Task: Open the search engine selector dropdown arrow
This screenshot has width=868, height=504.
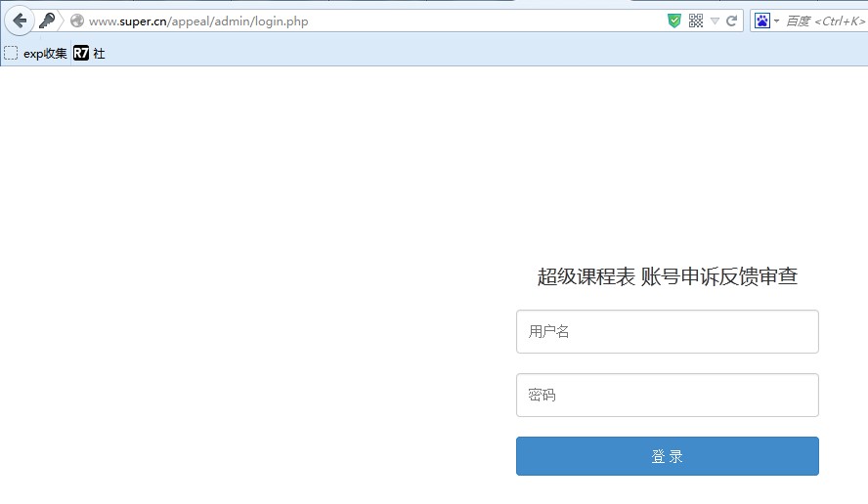Action: (776, 21)
